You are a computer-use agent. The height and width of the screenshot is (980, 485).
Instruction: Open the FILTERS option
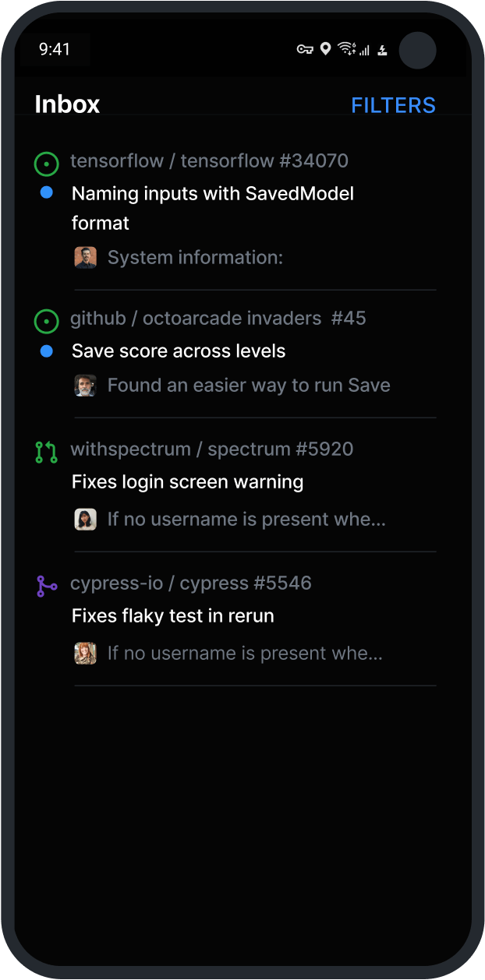[393, 105]
